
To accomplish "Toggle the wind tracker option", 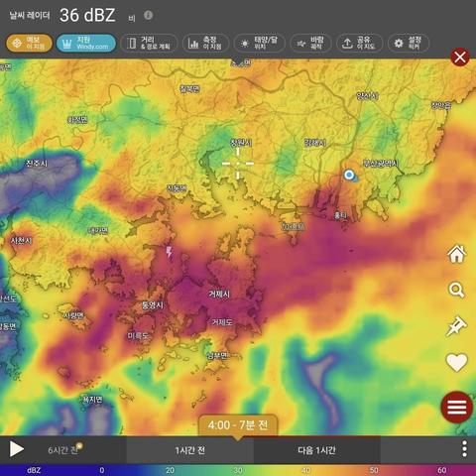I will [310, 43].
